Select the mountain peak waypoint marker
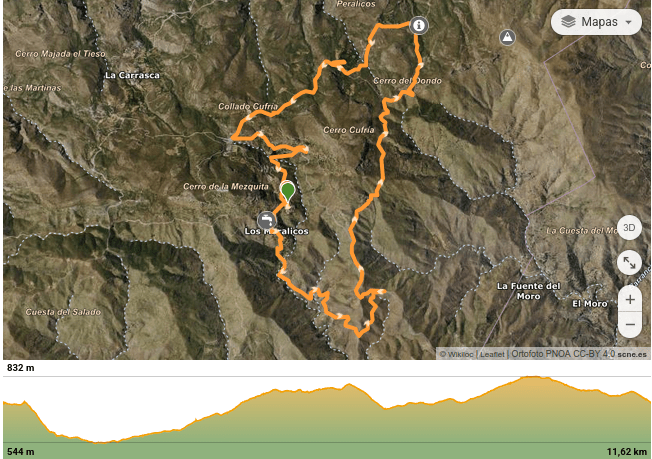 point(507,37)
